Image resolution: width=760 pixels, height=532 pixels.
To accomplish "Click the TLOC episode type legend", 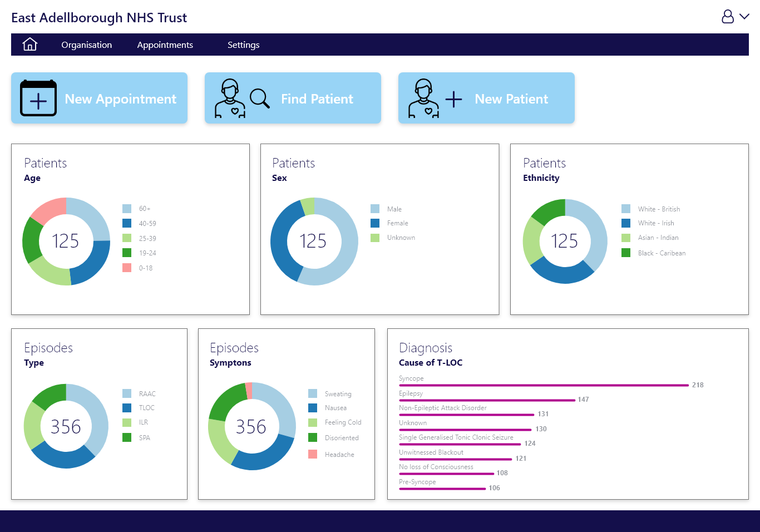I will point(139,408).
